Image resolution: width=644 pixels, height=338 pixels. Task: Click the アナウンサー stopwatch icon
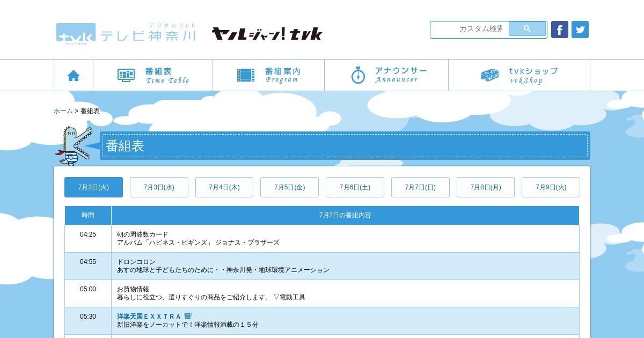(x=358, y=75)
